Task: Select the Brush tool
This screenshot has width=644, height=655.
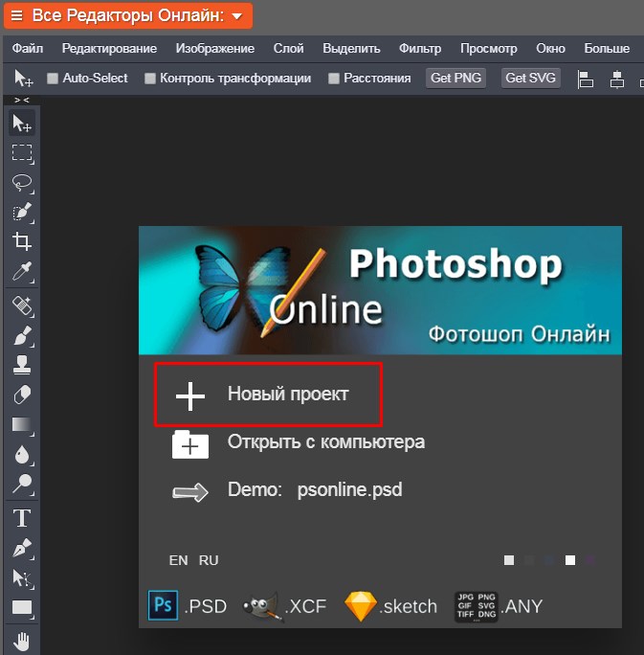Action: pos(22,335)
